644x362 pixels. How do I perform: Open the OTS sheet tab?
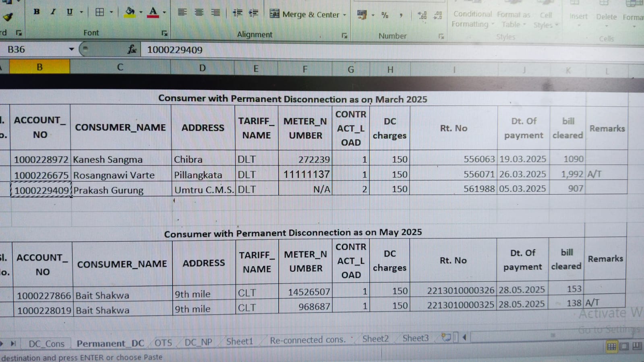pos(163,343)
